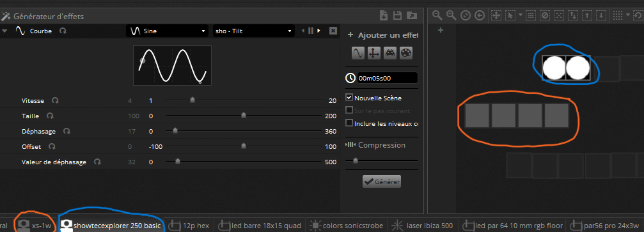The image size is (644, 232).
Task: Collapse the Courbe effect section
Action: (x=4, y=31)
